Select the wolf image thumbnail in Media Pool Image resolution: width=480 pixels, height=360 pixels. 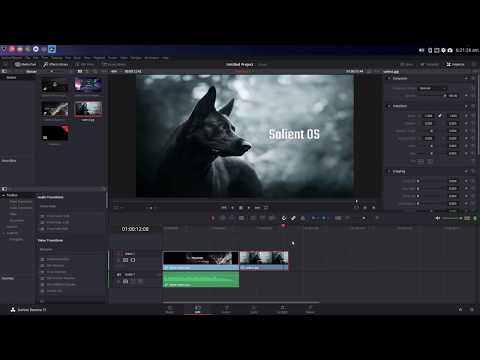tap(88, 109)
